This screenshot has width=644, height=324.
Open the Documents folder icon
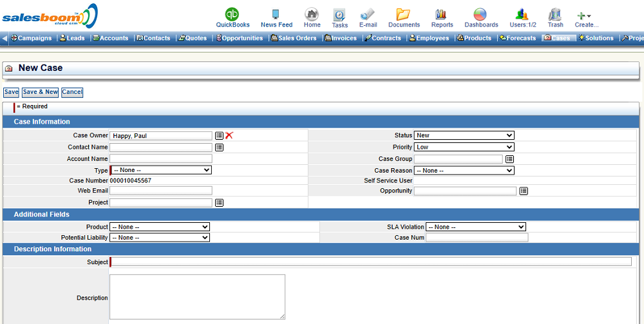404,14
